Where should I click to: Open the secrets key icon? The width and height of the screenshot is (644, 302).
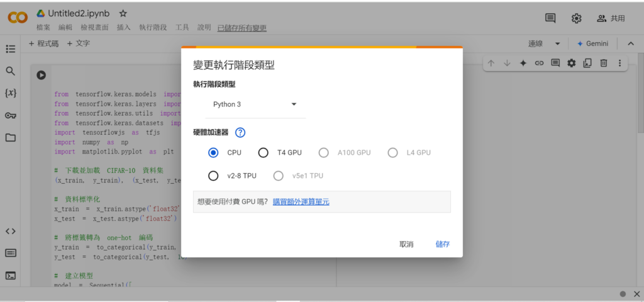(x=11, y=115)
